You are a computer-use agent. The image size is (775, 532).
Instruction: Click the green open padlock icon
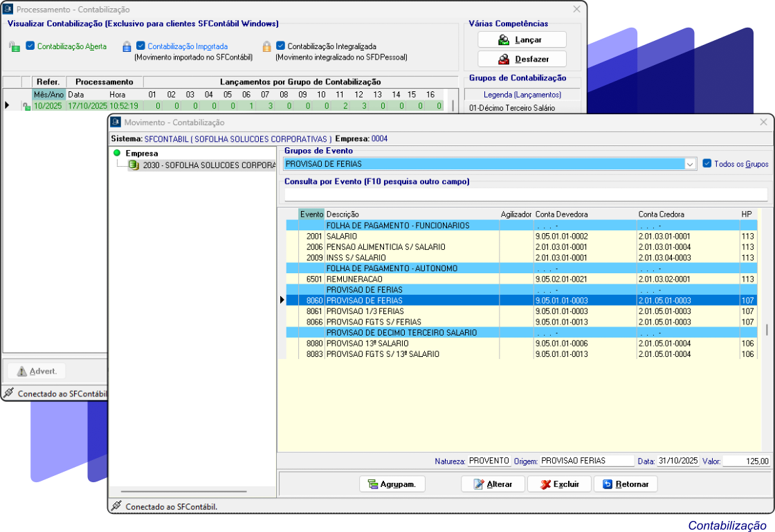[14, 47]
